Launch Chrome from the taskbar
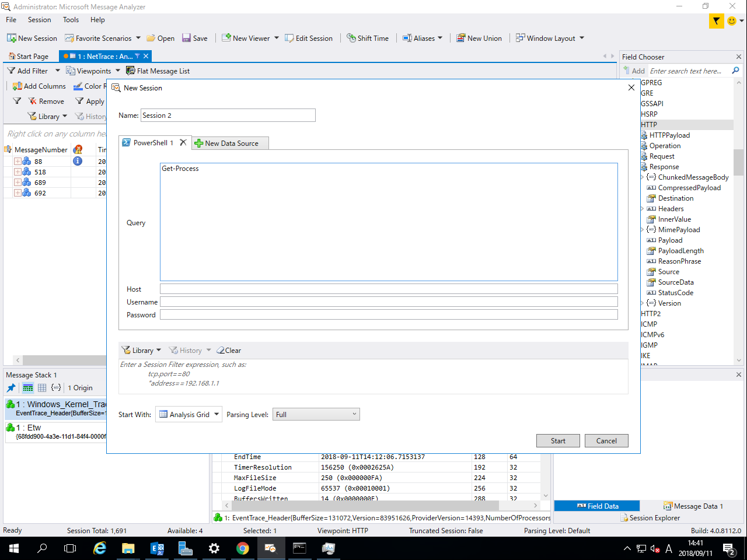This screenshot has width=747, height=560. [243, 548]
